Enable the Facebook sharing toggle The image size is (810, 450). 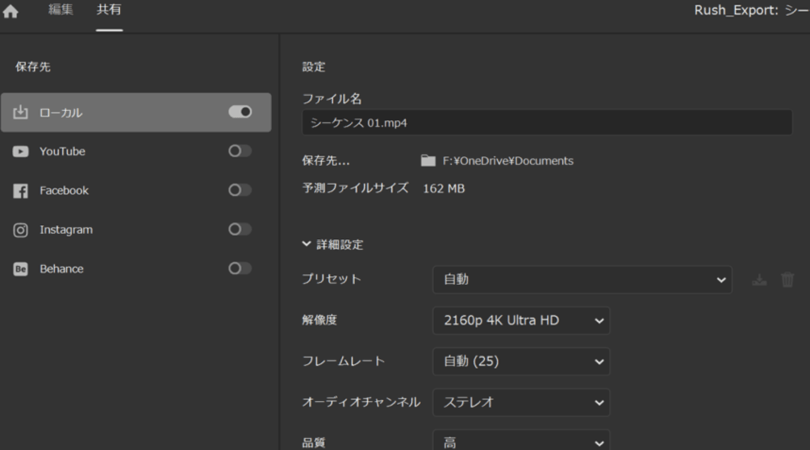tap(240, 190)
